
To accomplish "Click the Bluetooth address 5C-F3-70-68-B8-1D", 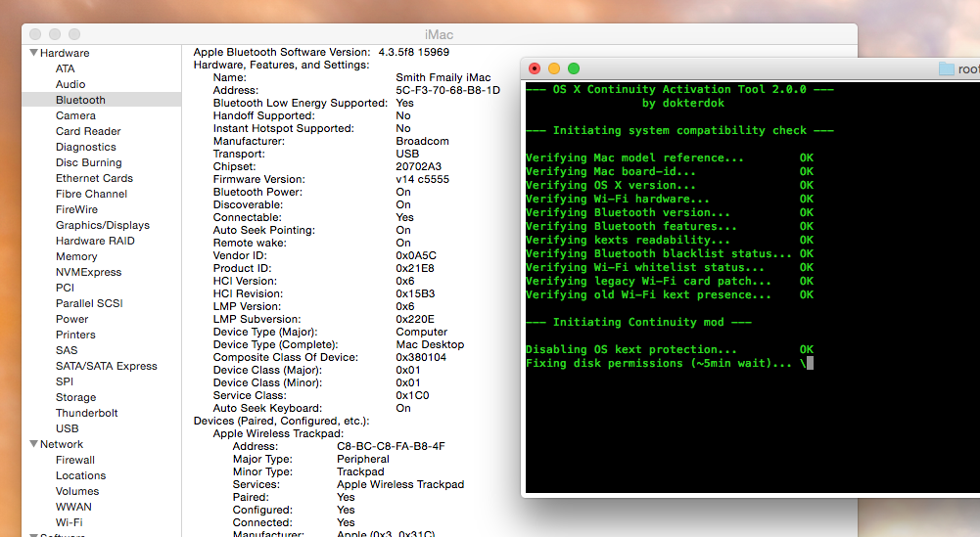I will coord(448,90).
